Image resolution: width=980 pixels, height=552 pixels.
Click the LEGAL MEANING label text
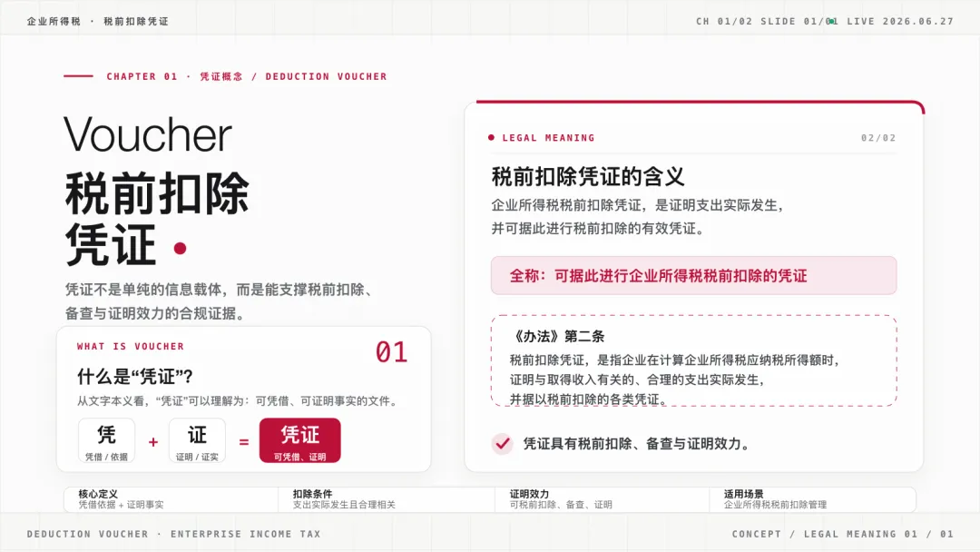548,137
